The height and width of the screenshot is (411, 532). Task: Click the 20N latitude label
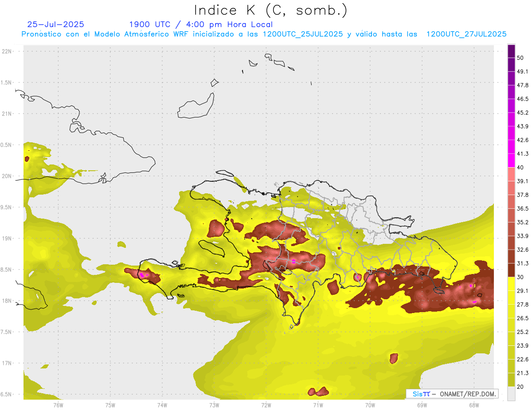[7, 176]
